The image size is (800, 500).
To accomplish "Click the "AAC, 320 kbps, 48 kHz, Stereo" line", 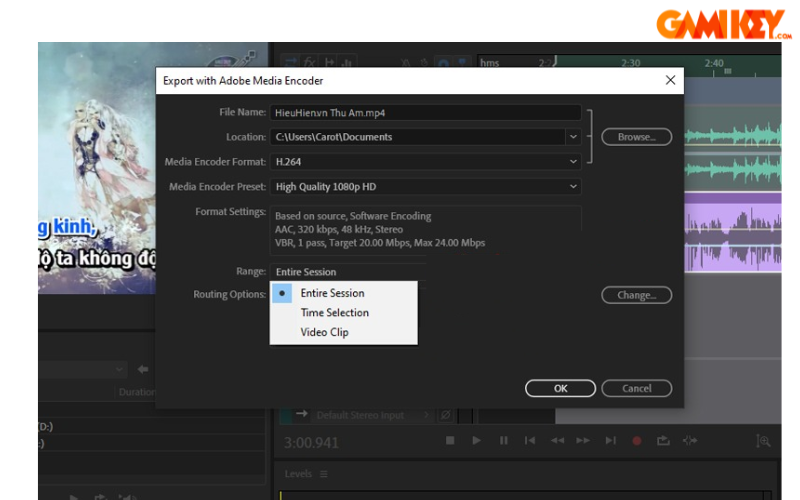I will [x=339, y=230].
